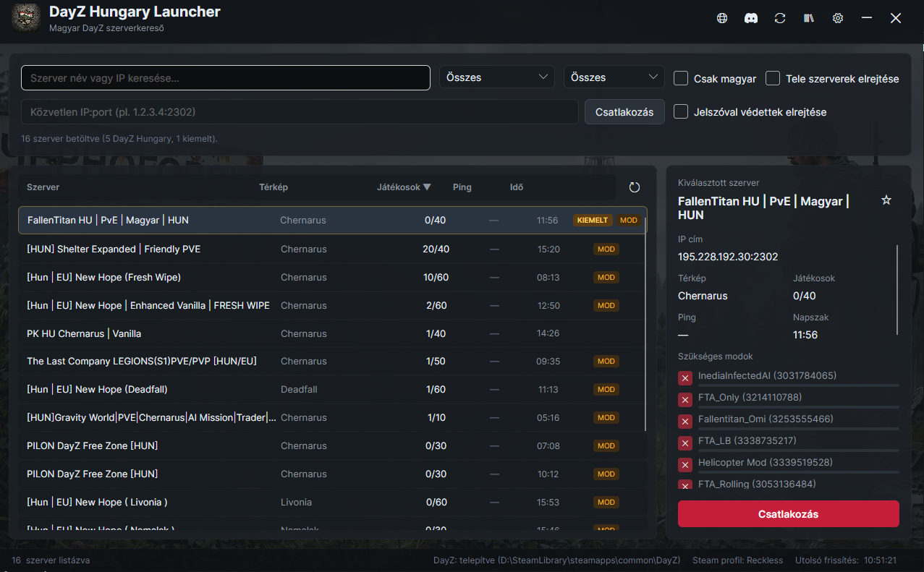Reload server list with circular arrow icon

pyautogui.click(x=635, y=187)
